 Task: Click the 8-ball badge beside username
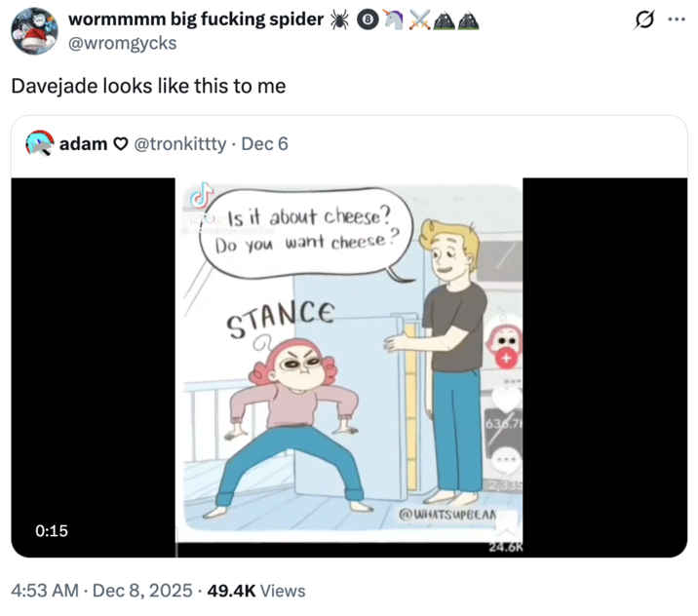pos(368,19)
